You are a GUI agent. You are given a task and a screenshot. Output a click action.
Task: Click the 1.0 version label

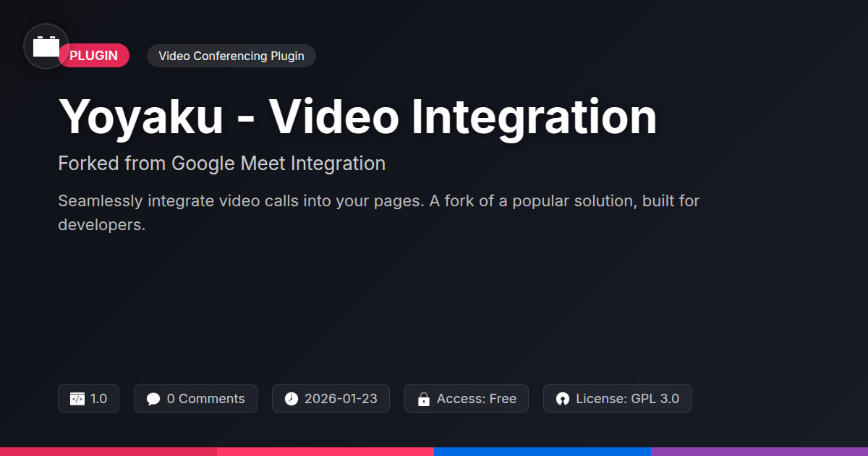point(98,399)
